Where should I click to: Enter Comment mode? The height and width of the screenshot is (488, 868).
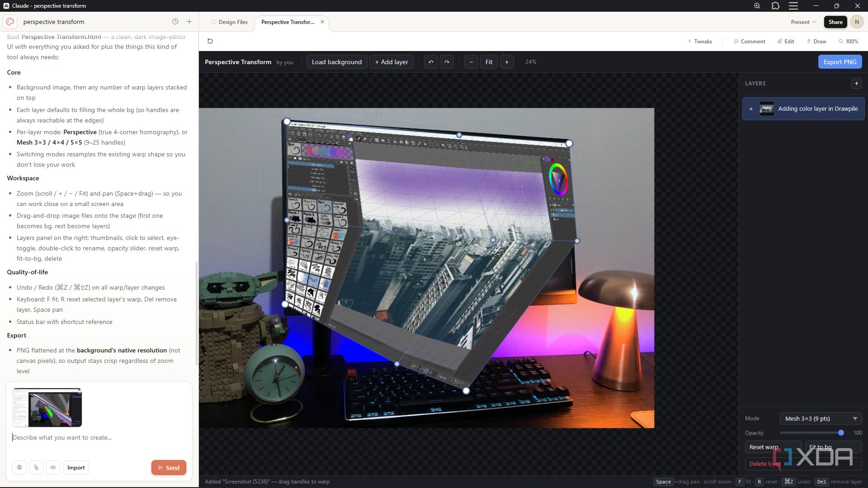(x=750, y=41)
